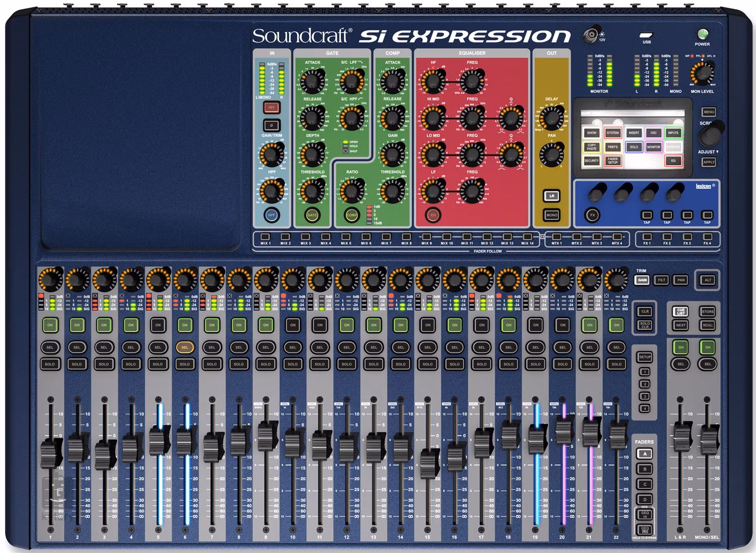
Task: Enable 48V phantom power button
Action: (272, 108)
